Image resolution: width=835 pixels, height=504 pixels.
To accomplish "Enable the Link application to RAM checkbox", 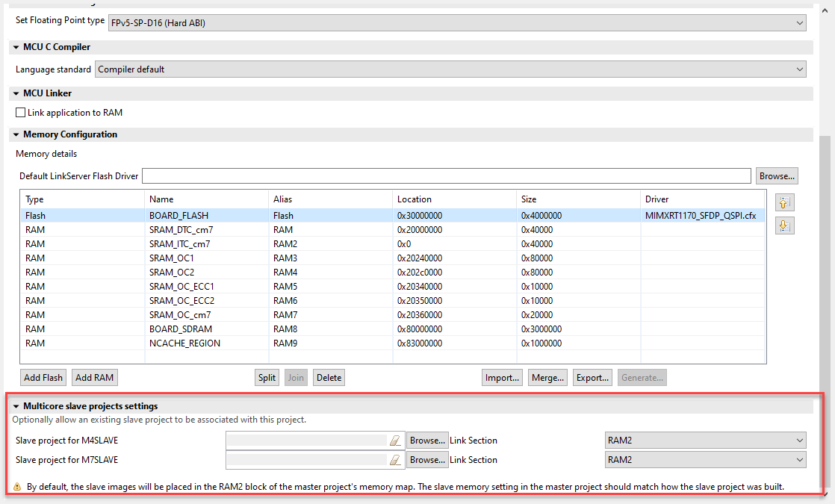I will click(20, 112).
